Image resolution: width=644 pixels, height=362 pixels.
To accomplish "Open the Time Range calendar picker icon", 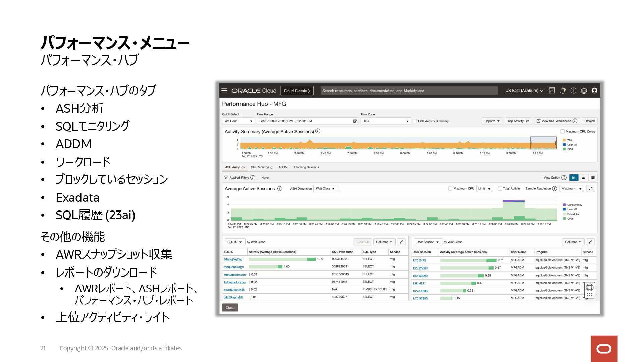I will point(355,121).
